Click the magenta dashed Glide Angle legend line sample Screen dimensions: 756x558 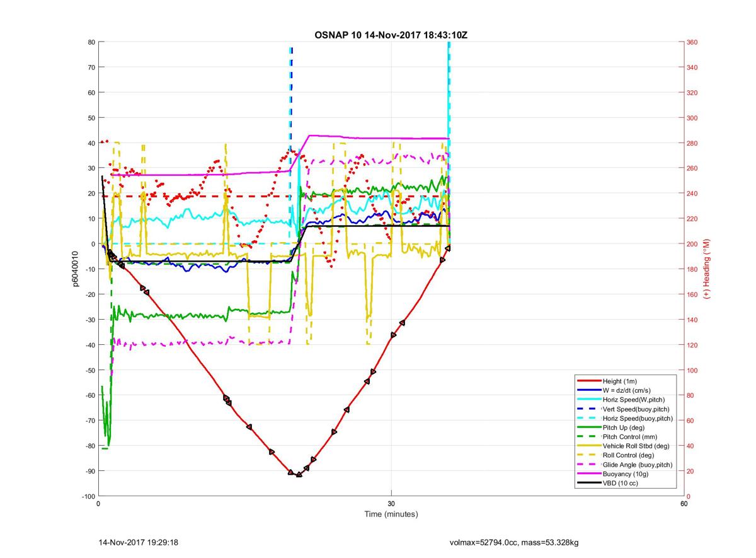pyautogui.click(x=589, y=465)
